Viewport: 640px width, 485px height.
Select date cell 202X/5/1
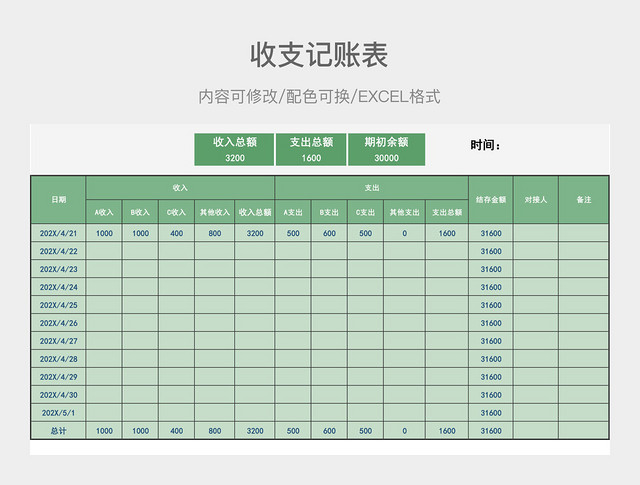click(x=58, y=413)
